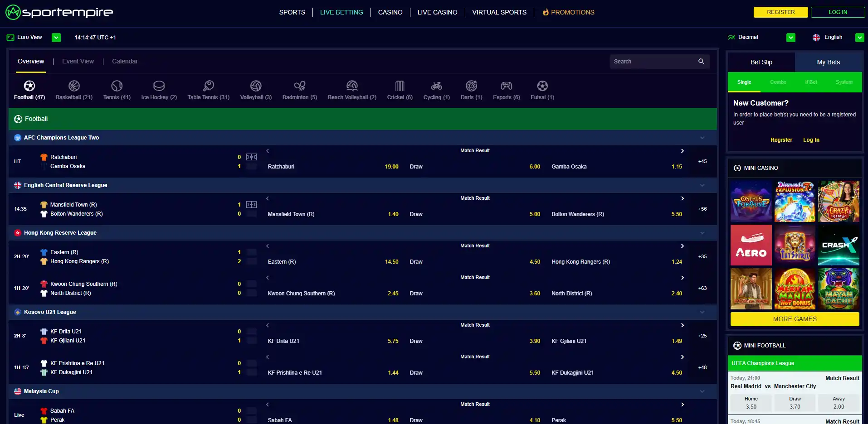
Task: Go to Casino menu item
Action: point(390,12)
